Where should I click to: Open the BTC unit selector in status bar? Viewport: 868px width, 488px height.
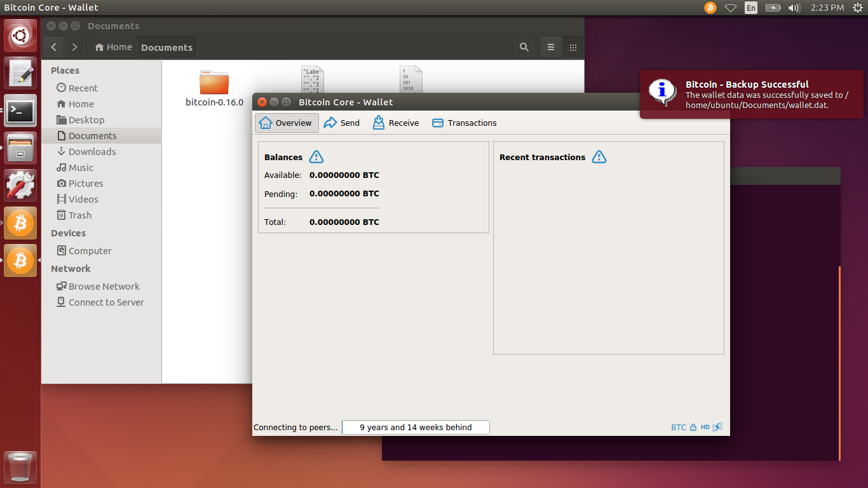[x=679, y=428]
